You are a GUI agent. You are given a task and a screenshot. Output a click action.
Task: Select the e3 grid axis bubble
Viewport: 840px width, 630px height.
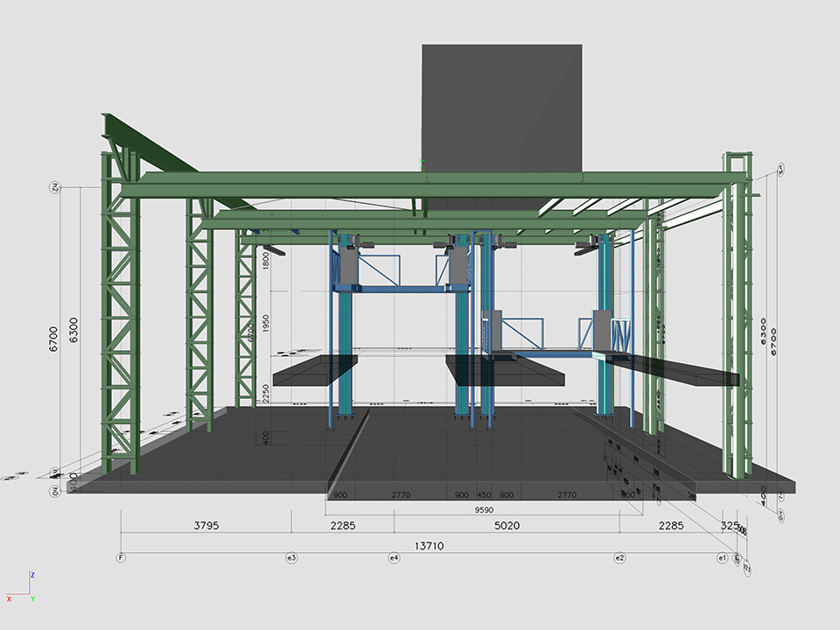tap(291, 556)
